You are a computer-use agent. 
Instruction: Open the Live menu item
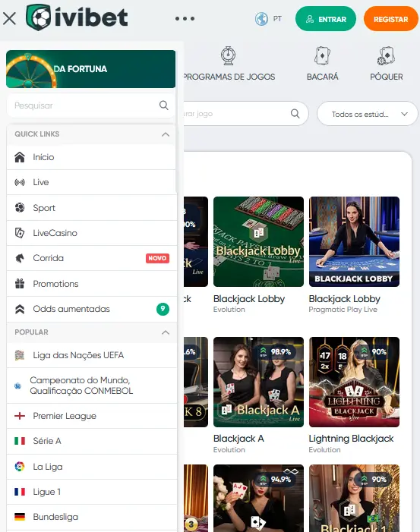coord(92,182)
